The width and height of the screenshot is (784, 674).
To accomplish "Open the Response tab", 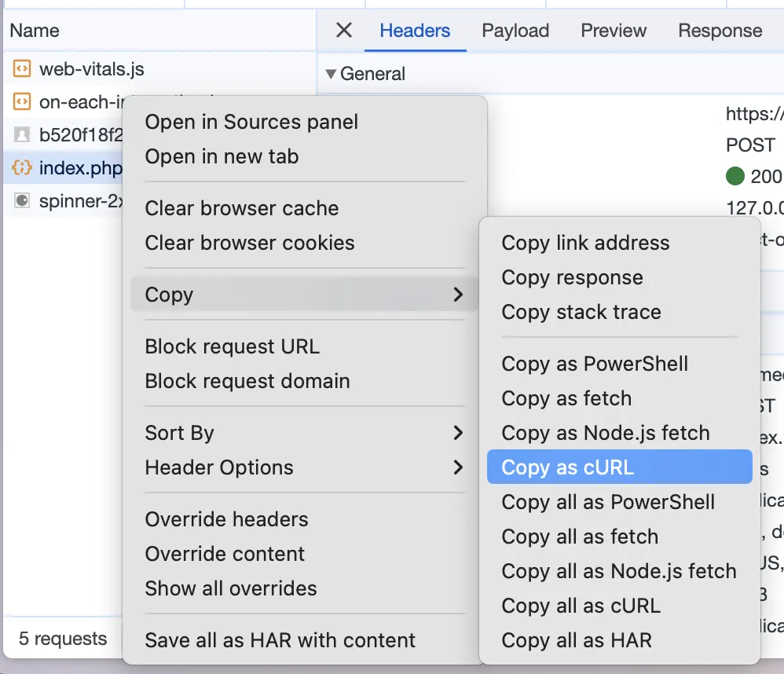I will click(x=720, y=31).
